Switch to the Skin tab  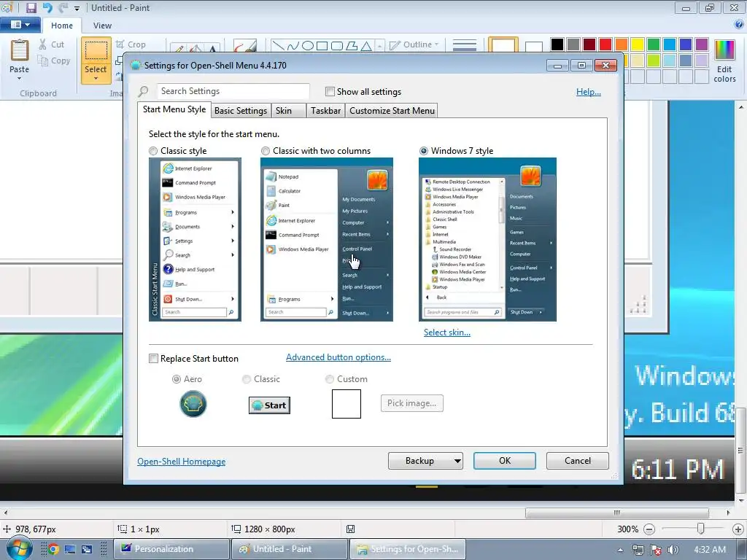(289, 111)
